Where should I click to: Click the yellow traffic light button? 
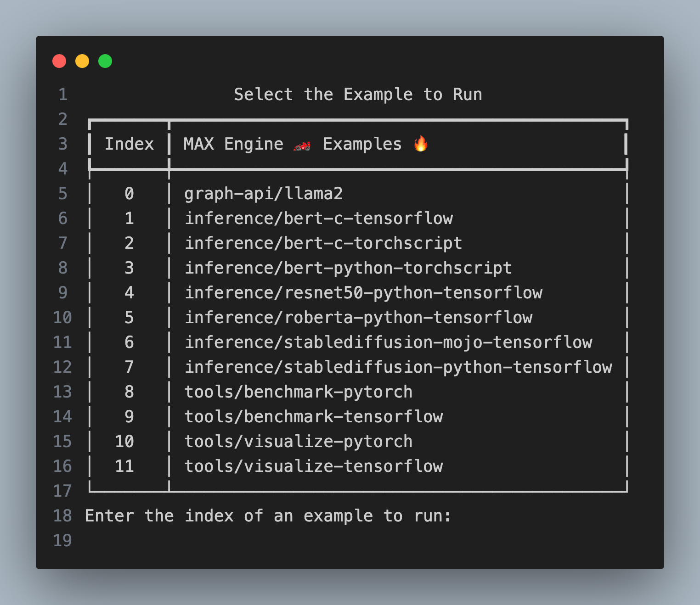(82, 61)
